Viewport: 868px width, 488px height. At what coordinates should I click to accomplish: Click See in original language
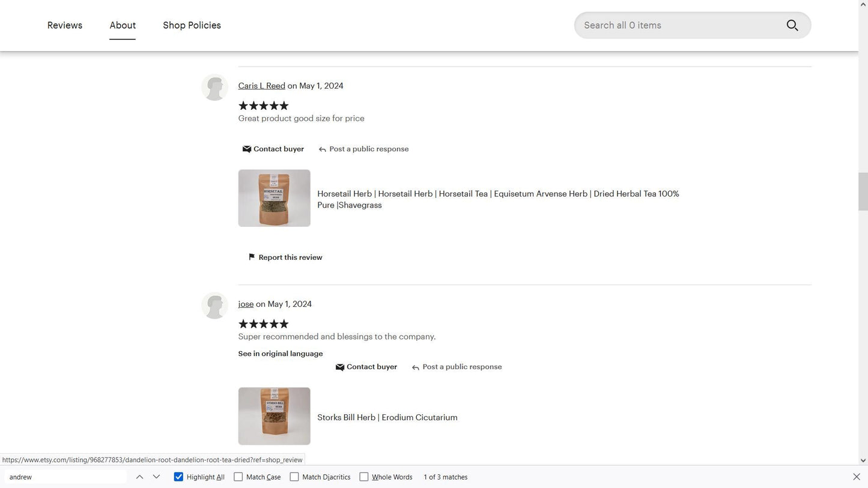tap(281, 354)
